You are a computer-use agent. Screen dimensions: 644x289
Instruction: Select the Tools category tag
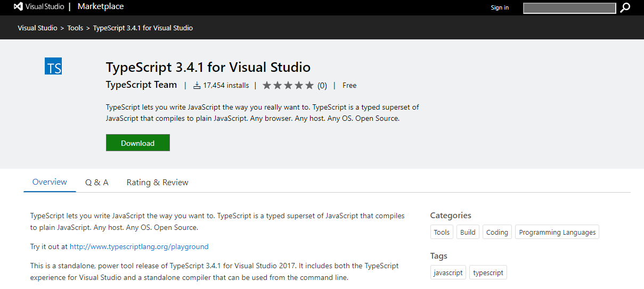(442, 232)
